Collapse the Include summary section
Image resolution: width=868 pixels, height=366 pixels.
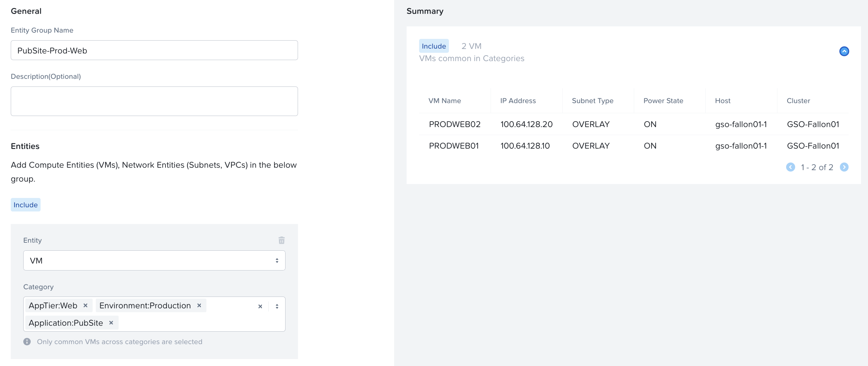(x=844, y=51)
